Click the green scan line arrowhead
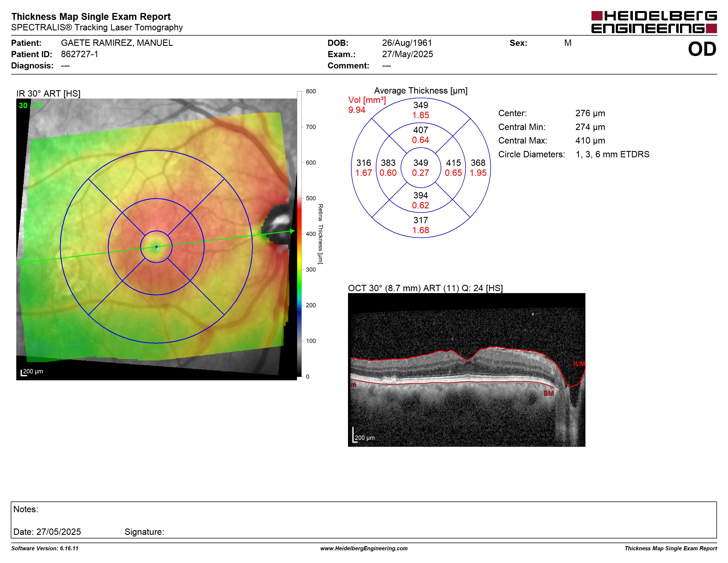 click(x=292, y=231)
